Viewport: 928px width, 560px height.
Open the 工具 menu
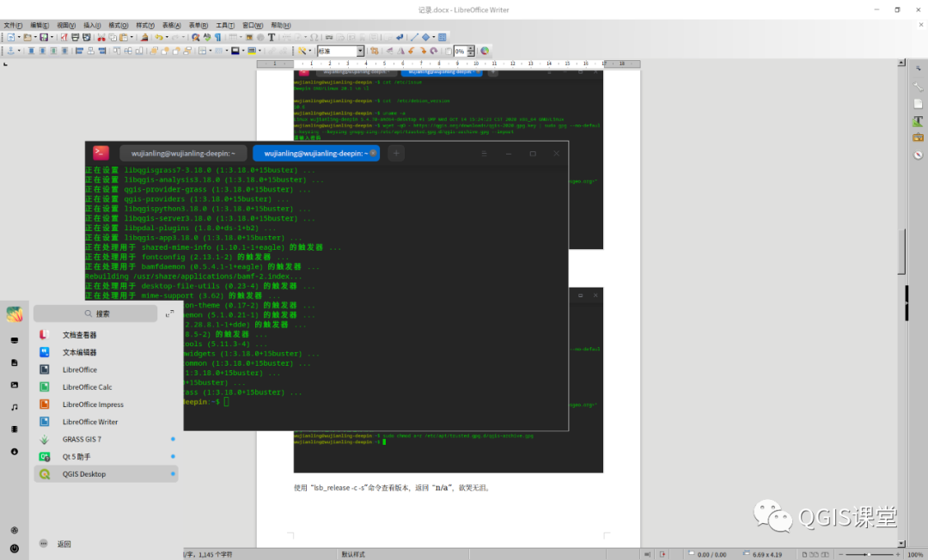click(225, 26)
